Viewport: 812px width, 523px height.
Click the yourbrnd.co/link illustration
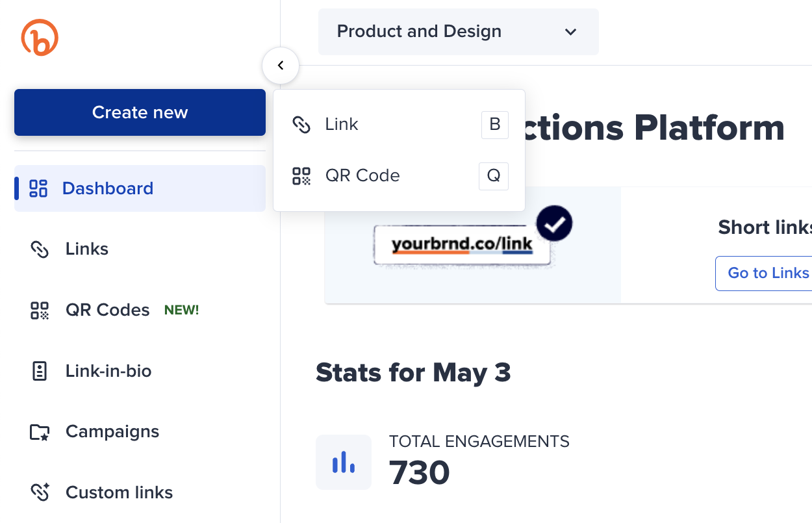pyautogui.click(x=462, y=245)
